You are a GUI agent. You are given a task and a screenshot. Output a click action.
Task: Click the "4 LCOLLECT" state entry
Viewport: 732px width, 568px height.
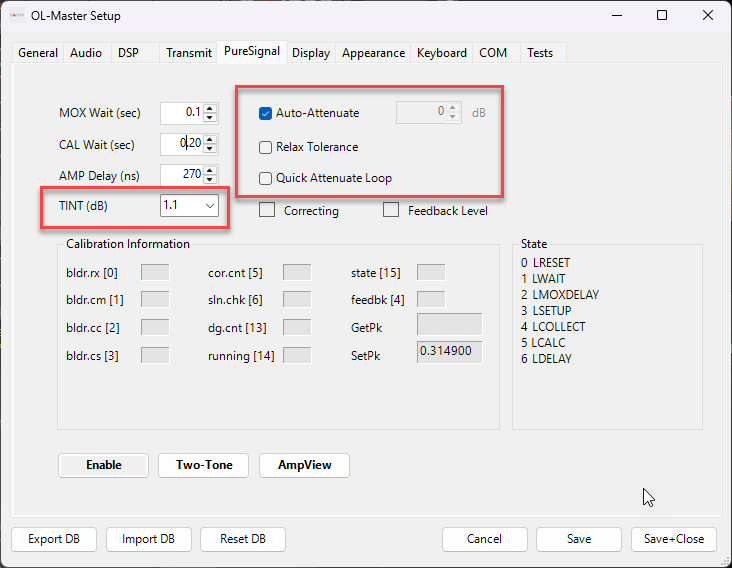[x=553, y=327]
